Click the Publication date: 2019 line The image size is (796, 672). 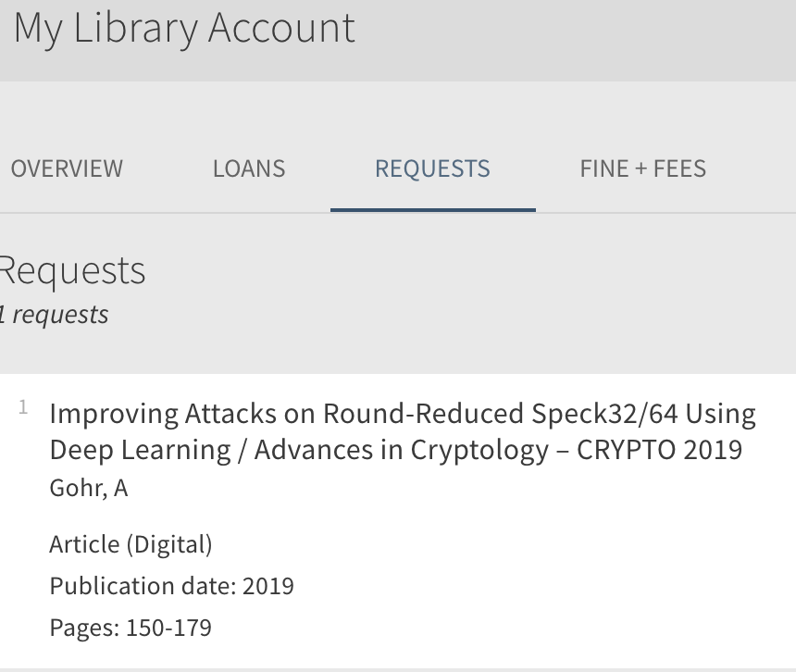pyautogui.click(x=171, y=586)
